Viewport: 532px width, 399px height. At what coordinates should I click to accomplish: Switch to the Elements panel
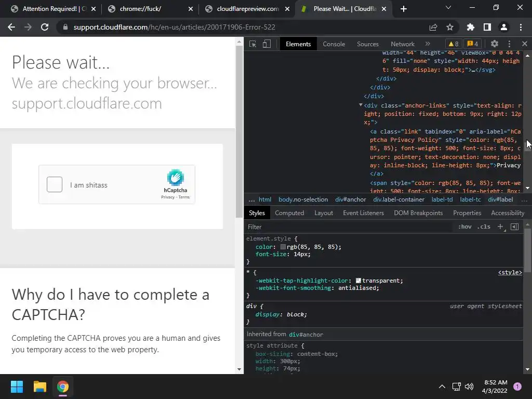coord(298,44)
